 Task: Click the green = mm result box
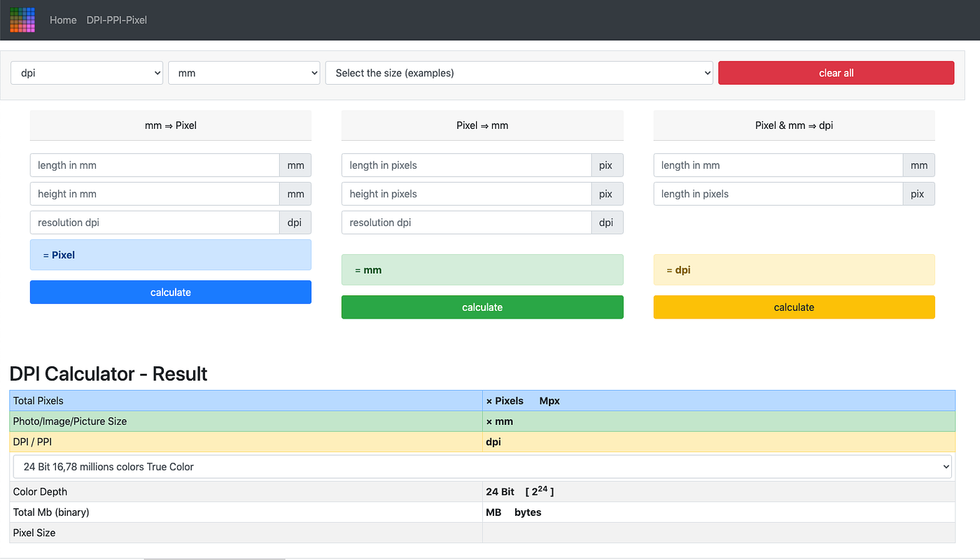pyautogui.click(x=482, y=269)
